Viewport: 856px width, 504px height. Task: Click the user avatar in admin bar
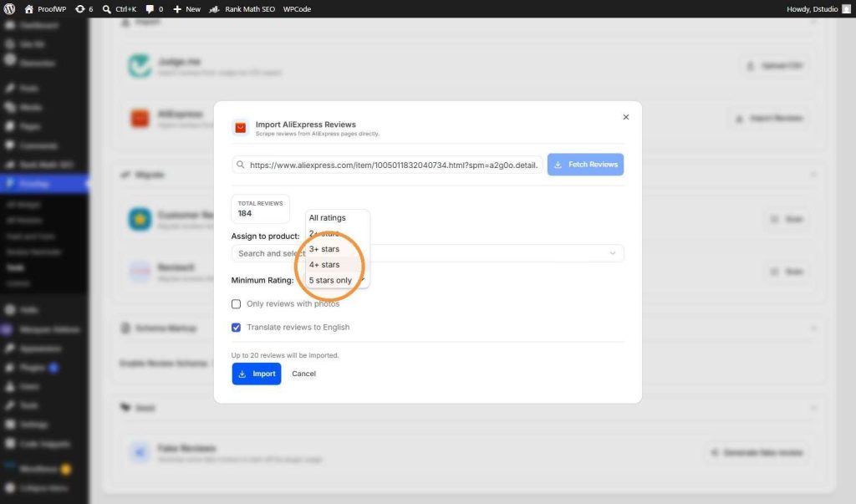[x=846, y=8]
